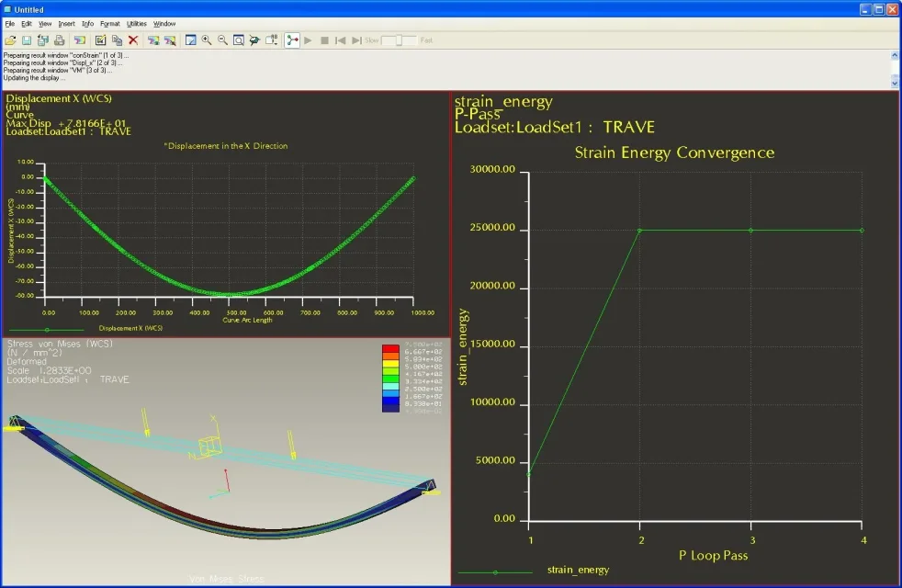Click the step-forward frame button
The width and height of the screenshot is (902, 588).
(356, 40)
